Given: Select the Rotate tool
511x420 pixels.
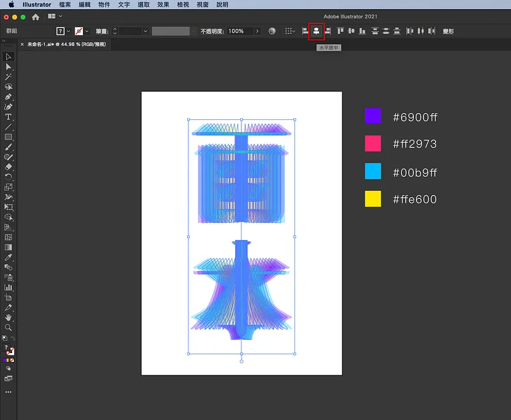Looking at the screenshot, I should (8, 177).
